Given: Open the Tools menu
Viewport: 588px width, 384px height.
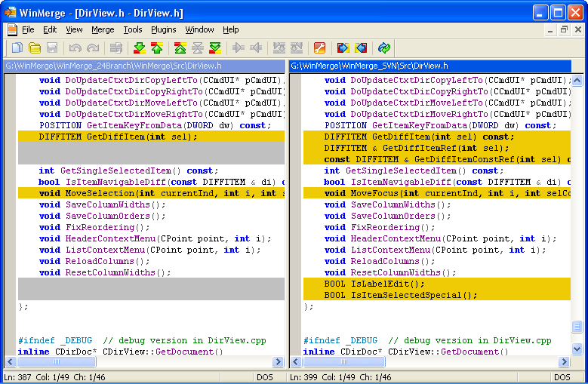Looking at the screenshot, I should pyautogui.click(x=133, y=29).
